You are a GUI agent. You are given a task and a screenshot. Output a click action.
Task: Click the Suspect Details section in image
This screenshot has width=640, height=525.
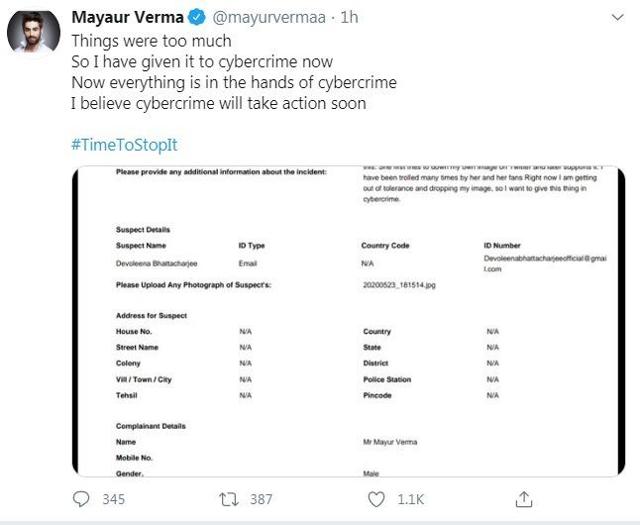coord(143,229)
